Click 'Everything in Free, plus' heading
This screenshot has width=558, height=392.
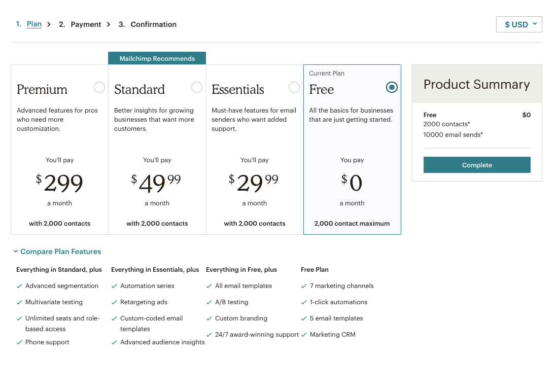coord(241,270)
